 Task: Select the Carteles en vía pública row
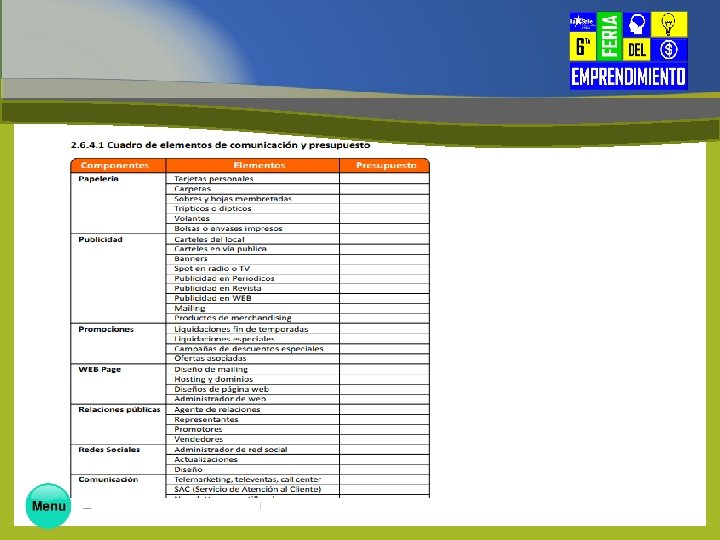click(253, 249)
